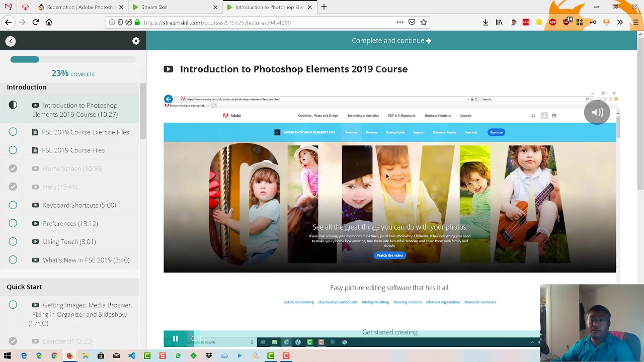
Task: Go back using the sidebar arrow button
Action: (11, 41)
